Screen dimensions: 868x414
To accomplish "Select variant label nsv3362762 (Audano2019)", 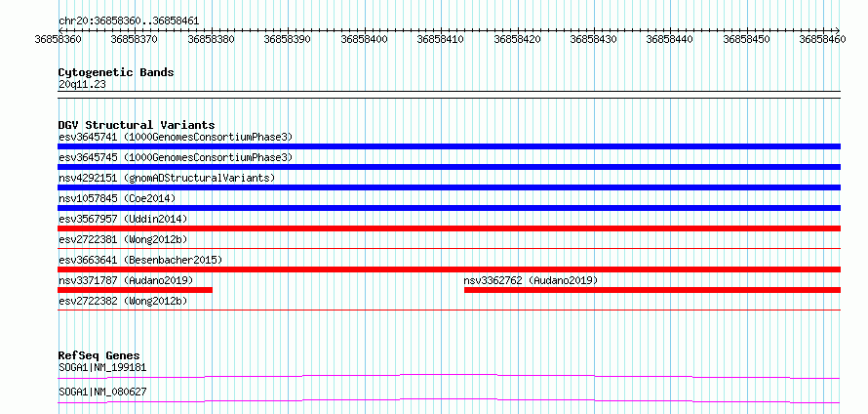I will pyautogui.click(x=531, y=280).
